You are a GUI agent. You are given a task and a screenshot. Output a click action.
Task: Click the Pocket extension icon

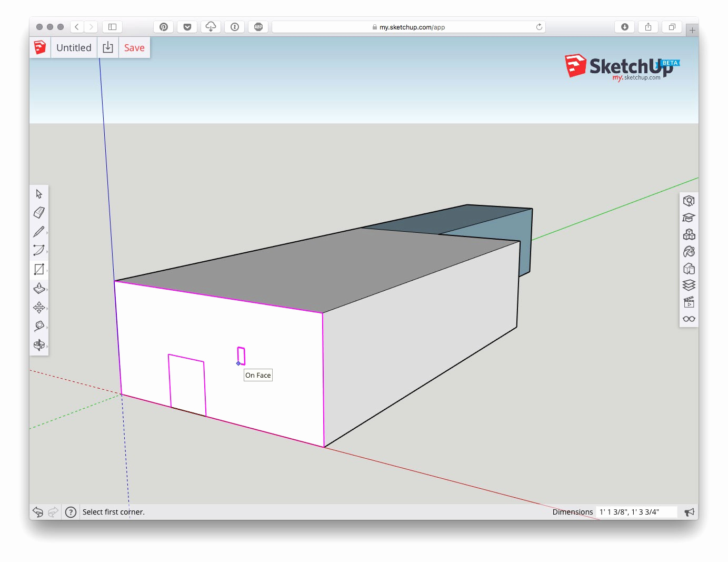(x=187, y=27)
